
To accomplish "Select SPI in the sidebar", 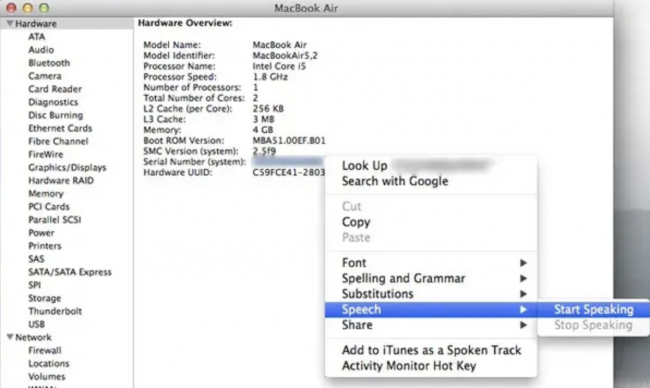I will 34,285.
